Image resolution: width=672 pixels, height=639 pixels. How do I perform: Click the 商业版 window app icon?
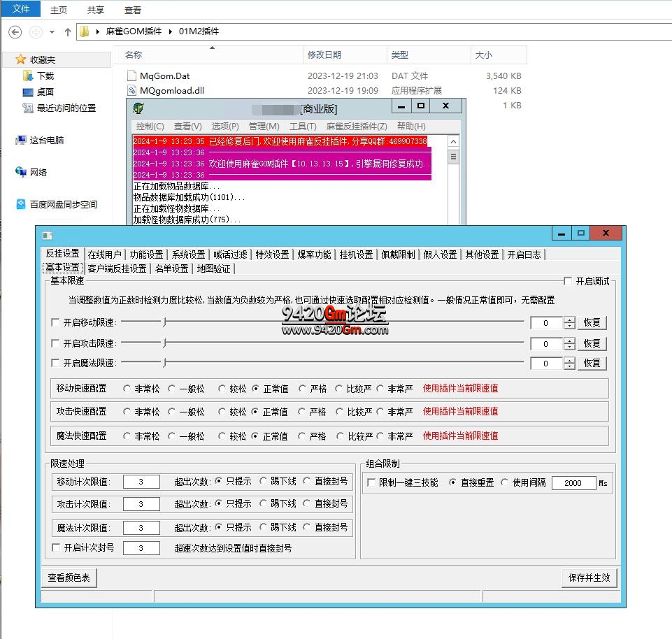pos(138,108)
